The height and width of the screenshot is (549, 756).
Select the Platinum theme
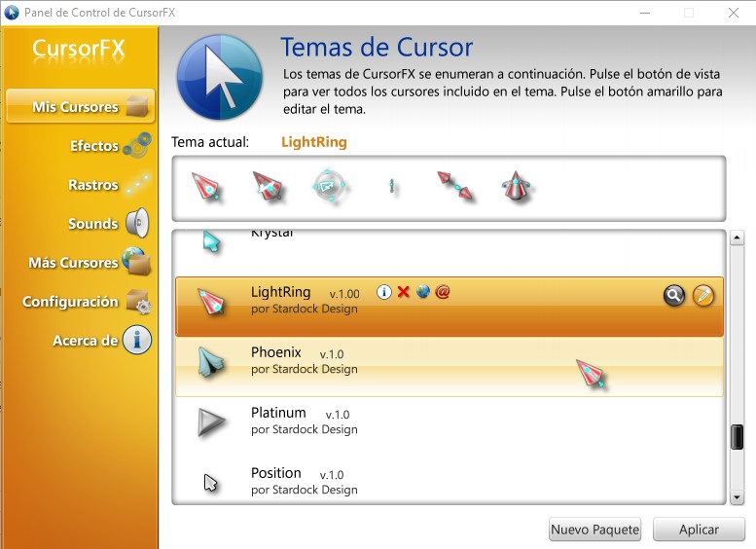click(449, 427)
